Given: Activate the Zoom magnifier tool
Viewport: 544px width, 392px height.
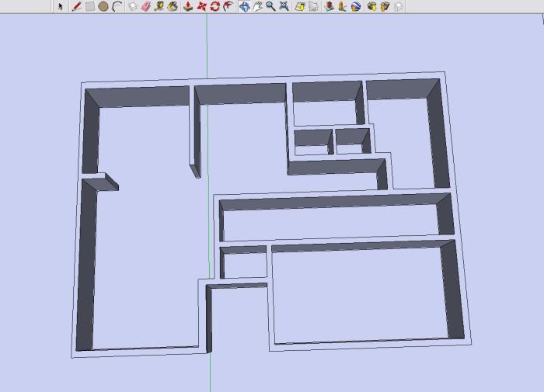Looking at the screenshot, I should tap(270, 6).
